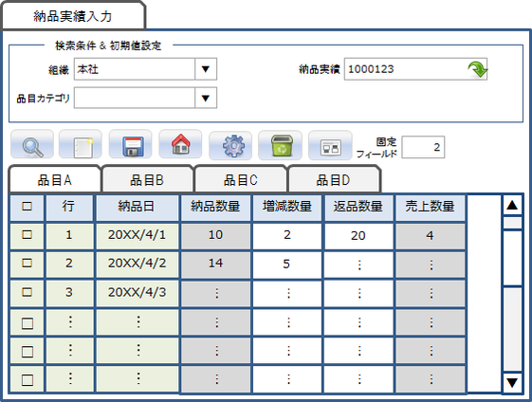
Task: Click the new document toolbar icon
Action: pyautogui.click(x=81, y=144)
